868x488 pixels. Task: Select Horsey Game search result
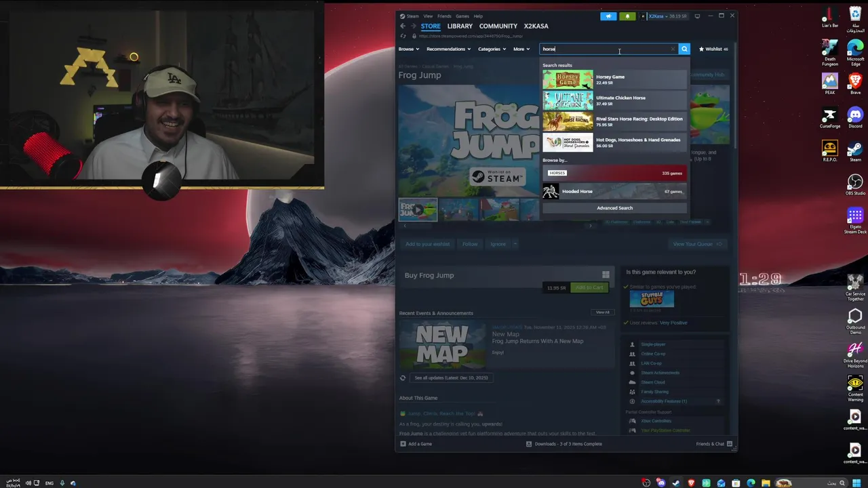(614, 79)
